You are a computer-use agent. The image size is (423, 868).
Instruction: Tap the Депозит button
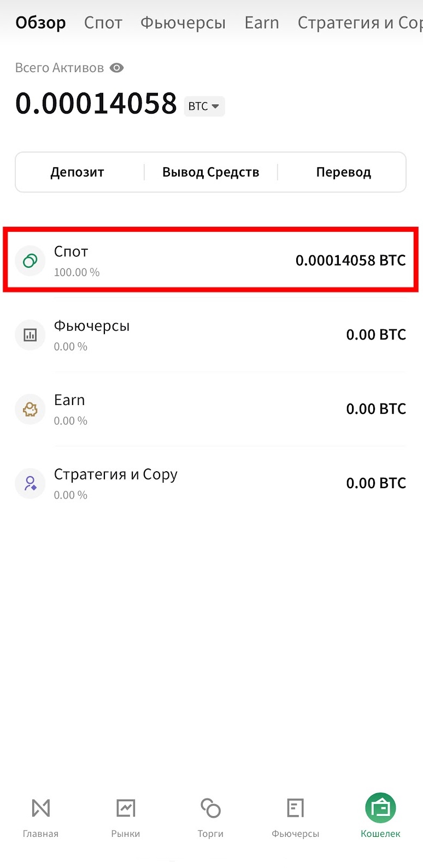pos(77,172)
